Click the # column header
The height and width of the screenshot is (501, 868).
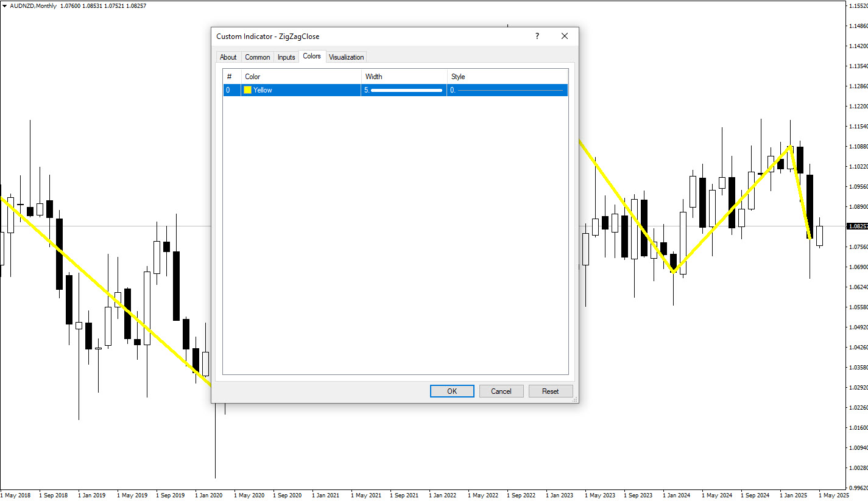click(x=232, y=77)
